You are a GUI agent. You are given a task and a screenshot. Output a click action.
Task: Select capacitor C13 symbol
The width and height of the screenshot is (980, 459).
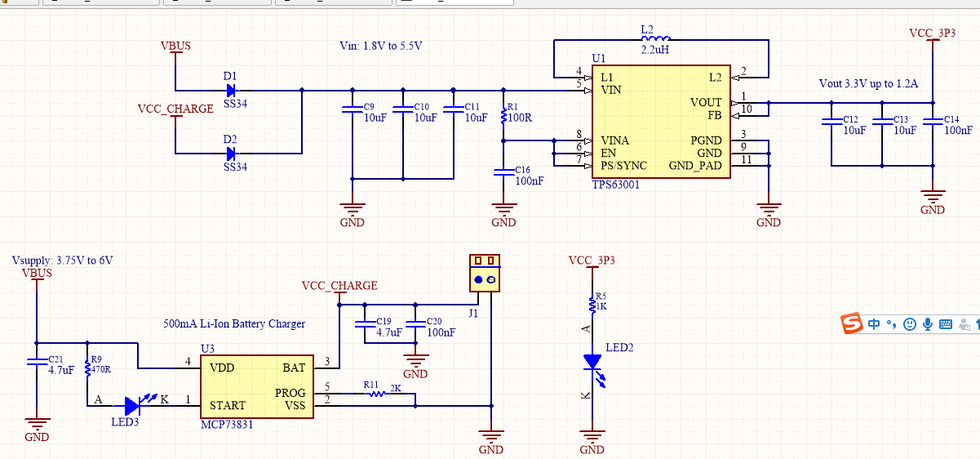882,120
